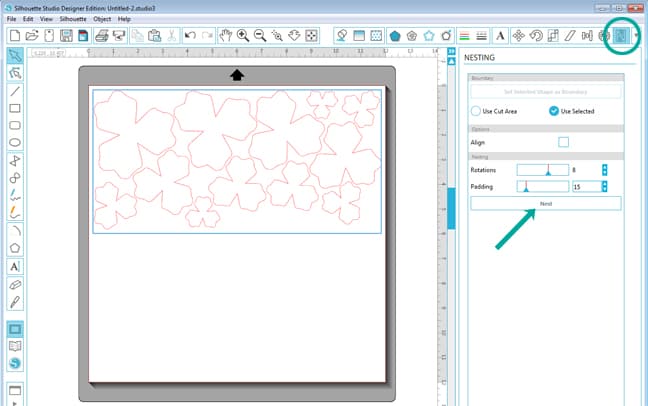Enable the Align checkbox
This screenshot has height=406, width=648.
click(x=563, y=142)
